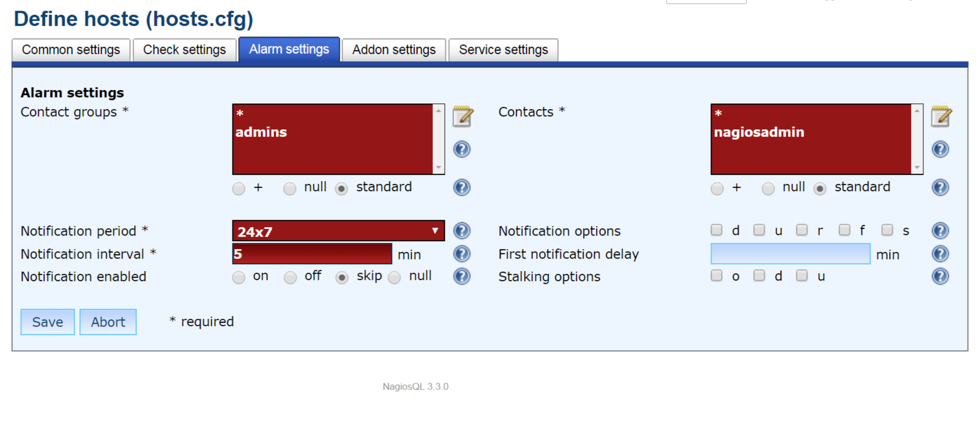Set Notification enabled to 'on'

tap(239, 277)
